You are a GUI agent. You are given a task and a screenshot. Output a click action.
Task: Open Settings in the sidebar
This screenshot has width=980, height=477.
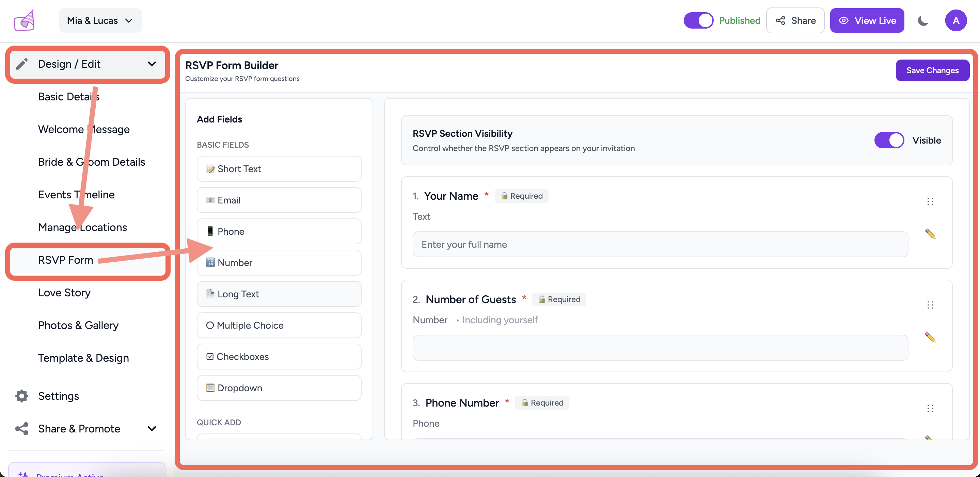point(59,396)
